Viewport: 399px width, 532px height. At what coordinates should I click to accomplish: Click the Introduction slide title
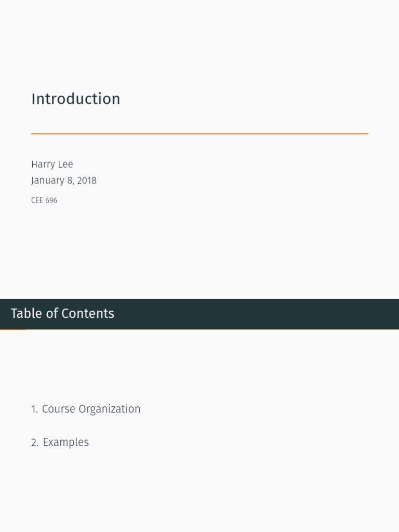pyautogui.click(x=76, y=99)
